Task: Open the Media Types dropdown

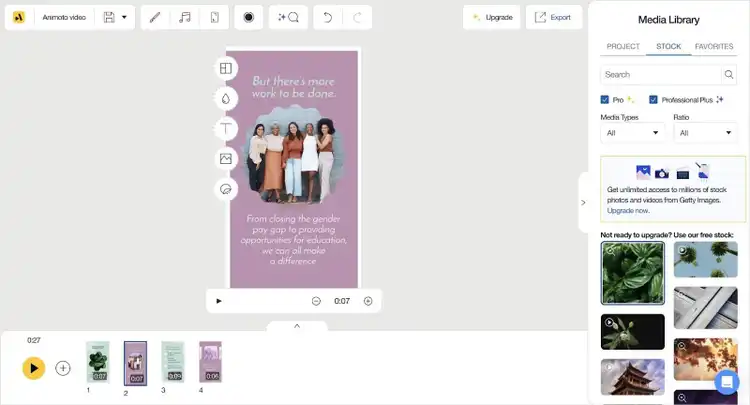Action: (633, 133)
